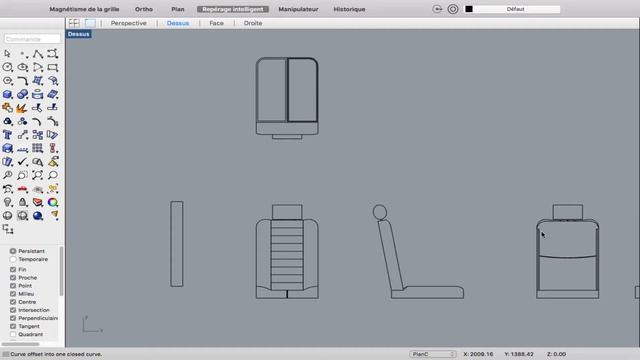Select the Circle drawing tool
This screenshot has width=640, height=360.
[7, 67]
